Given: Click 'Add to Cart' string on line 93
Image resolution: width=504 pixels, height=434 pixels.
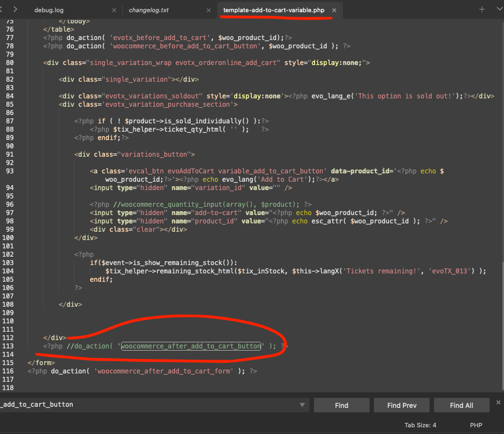Looking at the screenshot, I should pos(281,179).
